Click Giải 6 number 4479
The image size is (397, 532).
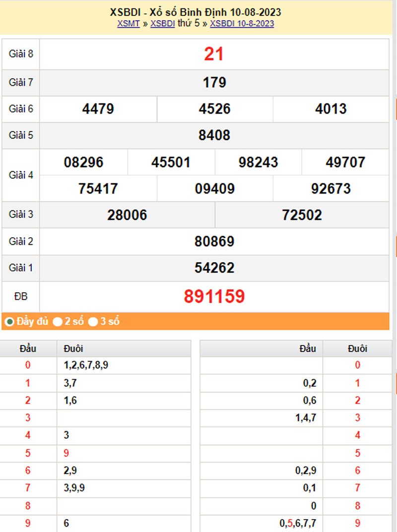(98, 109)
